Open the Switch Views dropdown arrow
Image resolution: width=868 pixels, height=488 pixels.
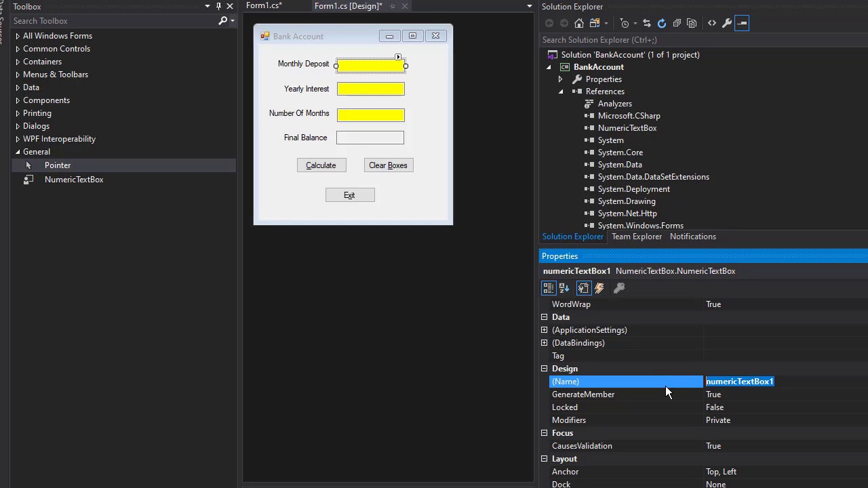pos(606,23)
